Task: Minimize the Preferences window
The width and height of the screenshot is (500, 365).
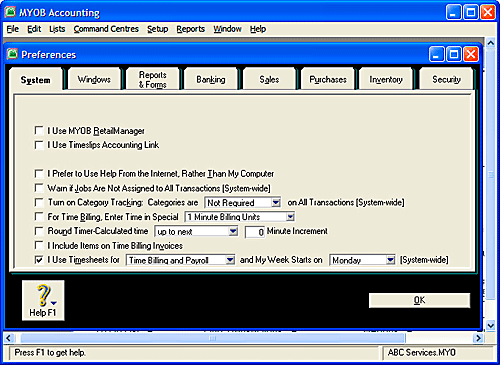Action: click(x=437, y=54)
